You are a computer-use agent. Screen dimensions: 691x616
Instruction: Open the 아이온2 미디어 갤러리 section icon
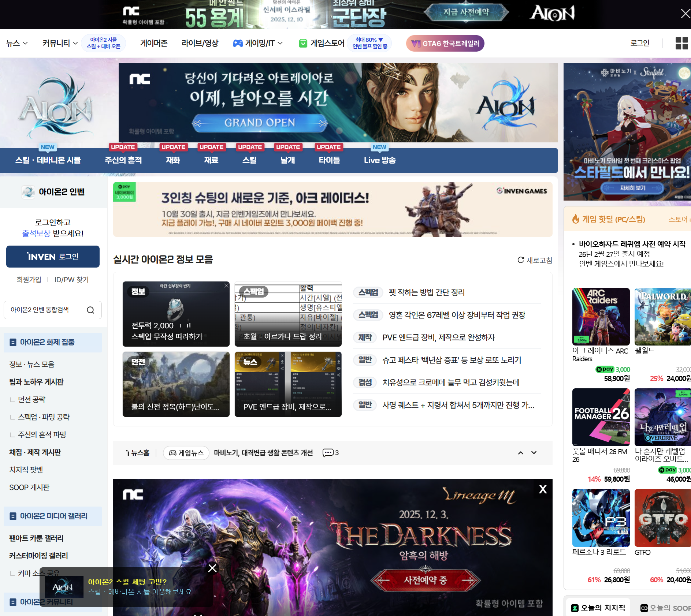(13, 516)
